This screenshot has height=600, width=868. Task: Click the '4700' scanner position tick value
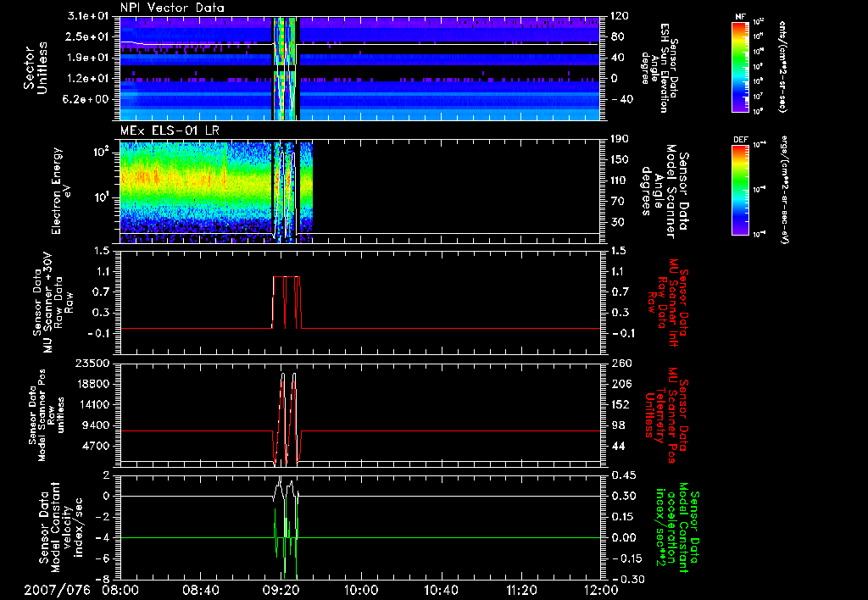click(x=97, y=446)
